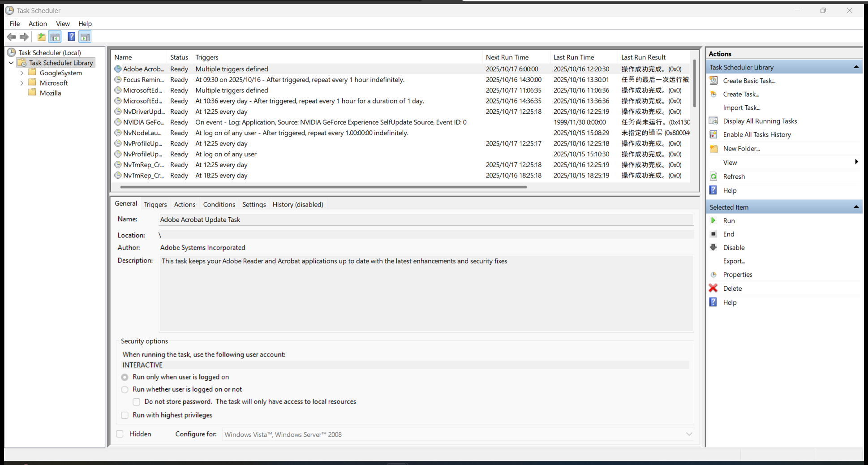Screen dimensions: 868x465
Task: Open Create Basic Task from Actions pane
Action: point(749,81)
